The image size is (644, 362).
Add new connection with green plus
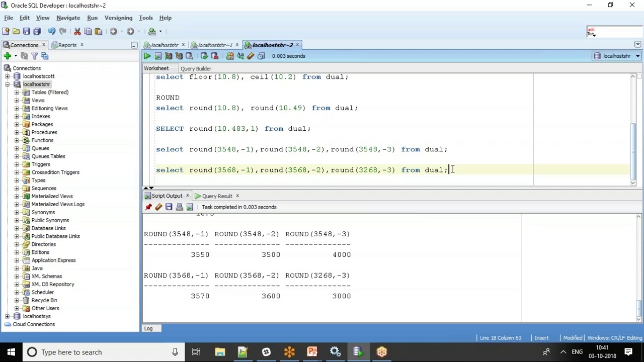(7, 56)
